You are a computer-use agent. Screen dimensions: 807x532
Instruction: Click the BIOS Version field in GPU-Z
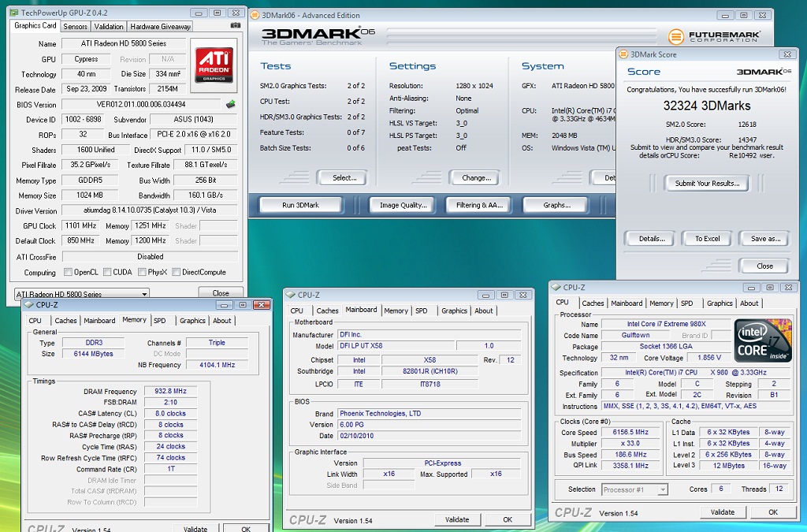[x=141, y=105]
